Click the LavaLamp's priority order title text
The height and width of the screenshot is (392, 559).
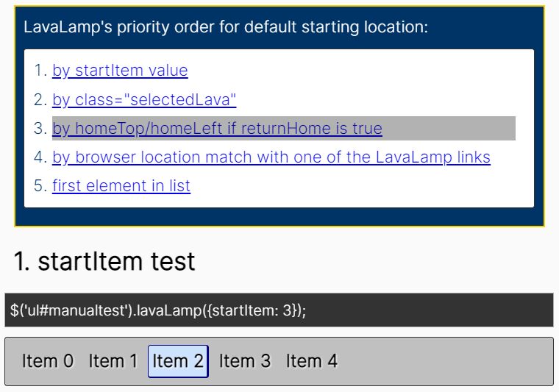(226, 27)
